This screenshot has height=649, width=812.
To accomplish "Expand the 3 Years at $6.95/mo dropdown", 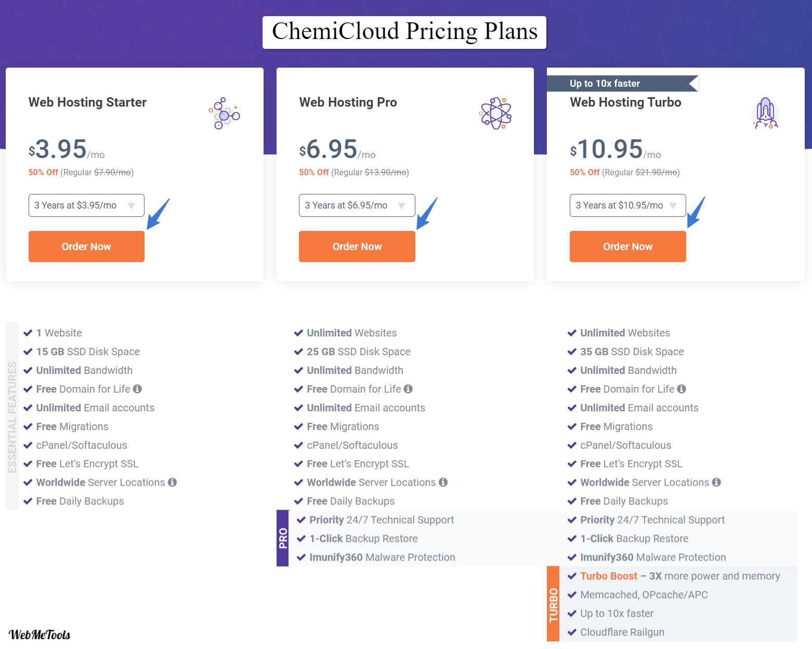I will (x=357, y=205).
